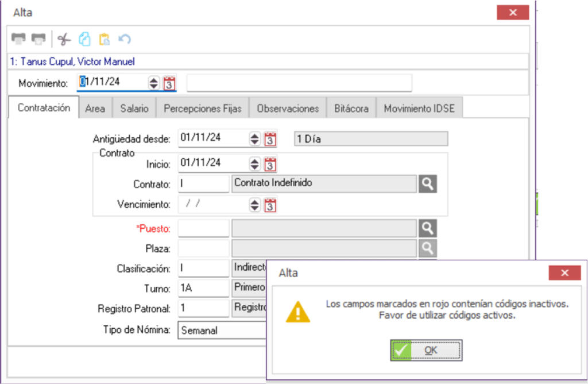Image resolution: width=588 pixels, height=384 pixels.
Task: Open the Percepciones Fijas tab
Action: tap(203, 108)
